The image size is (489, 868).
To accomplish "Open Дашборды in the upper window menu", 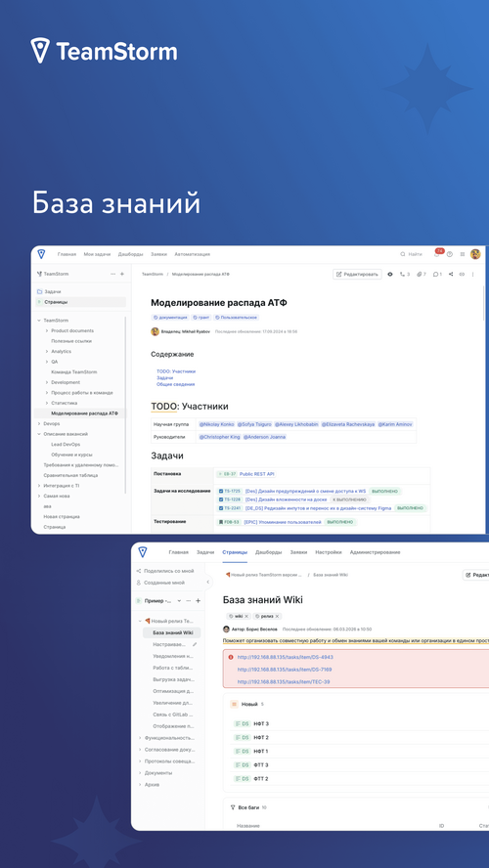I will click(x=131, y=254).
